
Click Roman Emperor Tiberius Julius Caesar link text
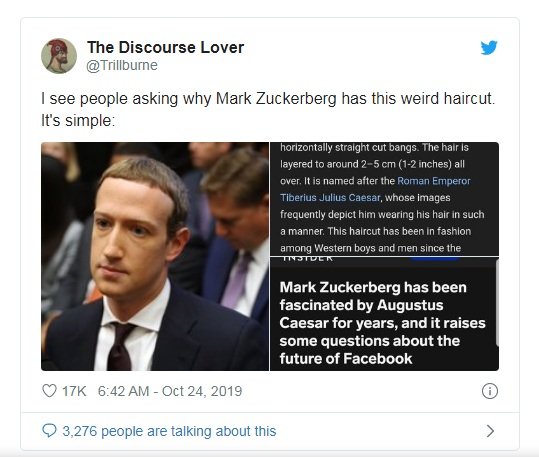coord(375,189)
